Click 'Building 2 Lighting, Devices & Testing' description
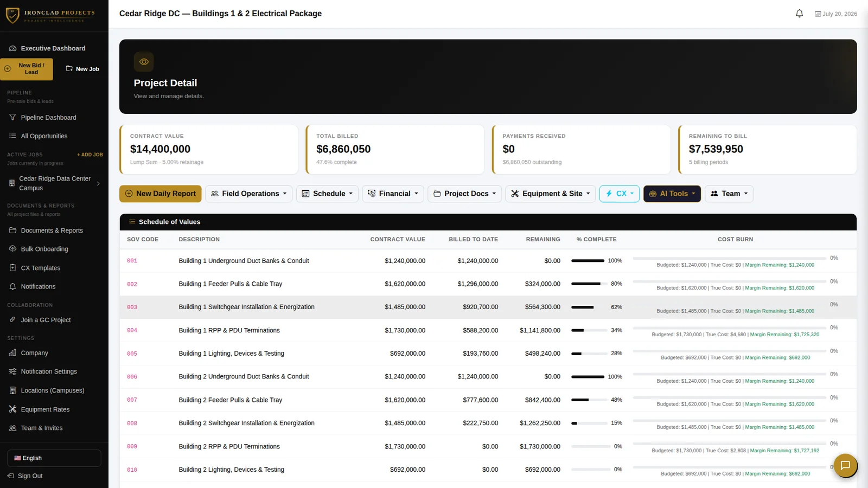868x488 pixels. click(x=232, y=470)
